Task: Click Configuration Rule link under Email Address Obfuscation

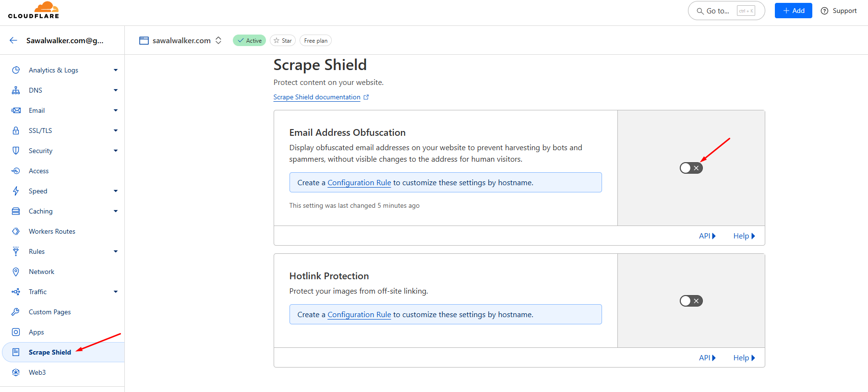Action: tap(359, 182)
